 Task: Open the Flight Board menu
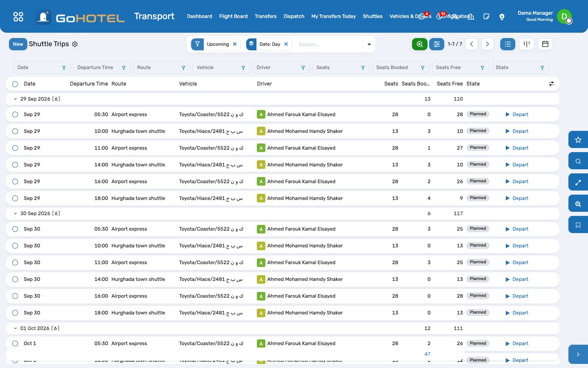233,16
